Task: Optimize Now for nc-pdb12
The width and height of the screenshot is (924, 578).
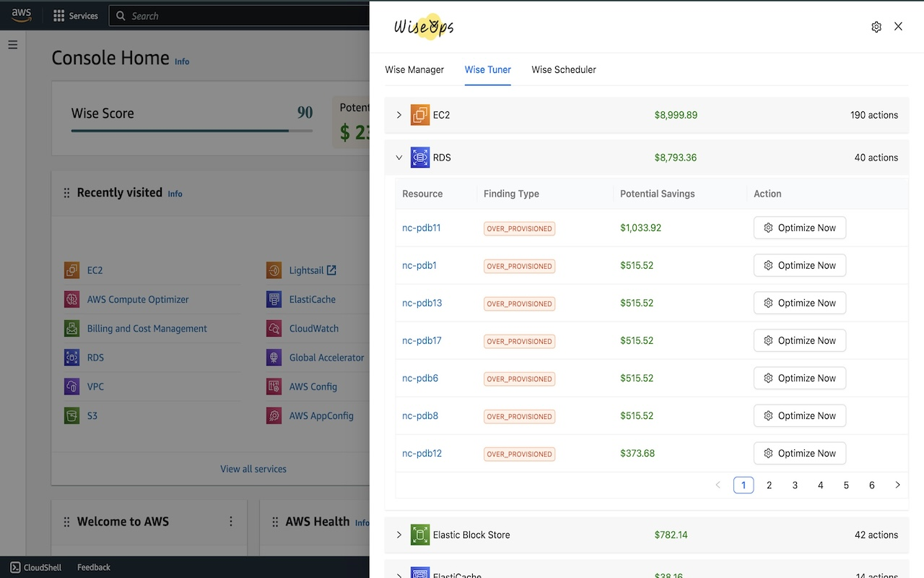Action: point(800,453)
